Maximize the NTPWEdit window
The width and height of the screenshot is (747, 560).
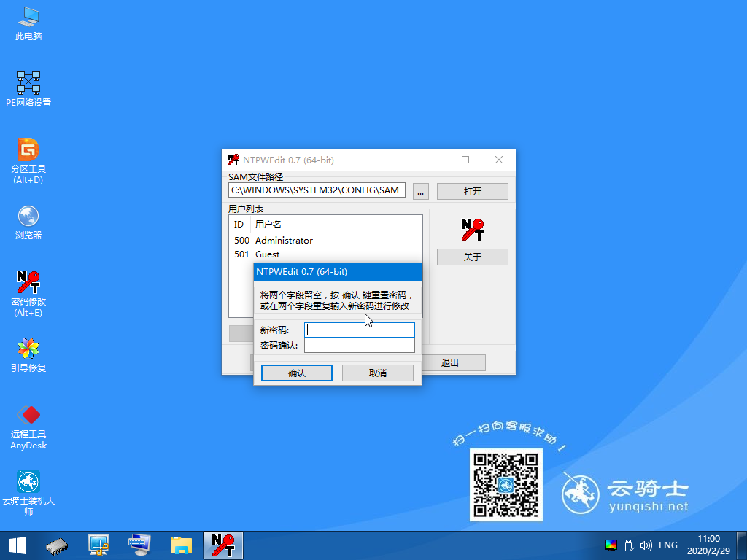tap(465, 160)
